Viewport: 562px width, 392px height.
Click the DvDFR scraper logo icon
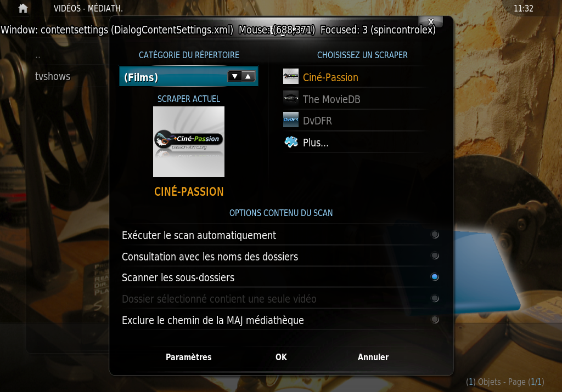click(x=291, y=120)
